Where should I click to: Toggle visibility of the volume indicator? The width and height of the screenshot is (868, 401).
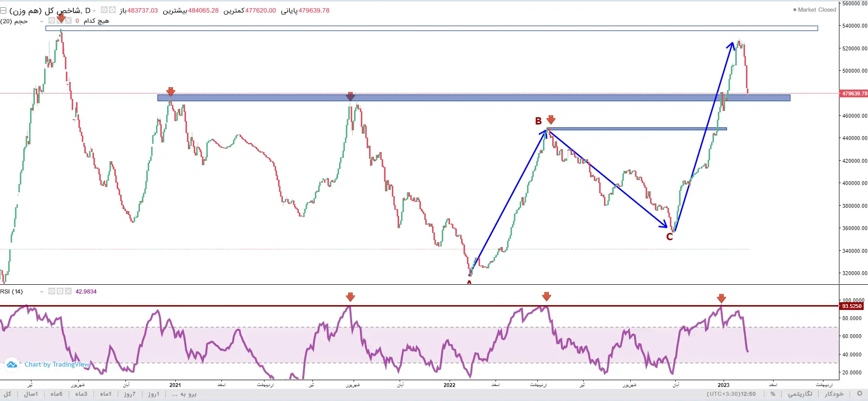click(x=52, y=21)
